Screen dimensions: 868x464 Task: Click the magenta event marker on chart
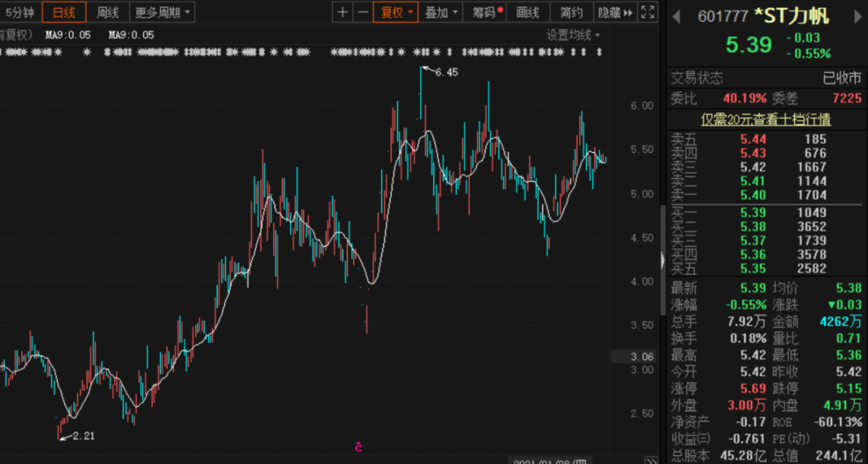coord(358,446)
